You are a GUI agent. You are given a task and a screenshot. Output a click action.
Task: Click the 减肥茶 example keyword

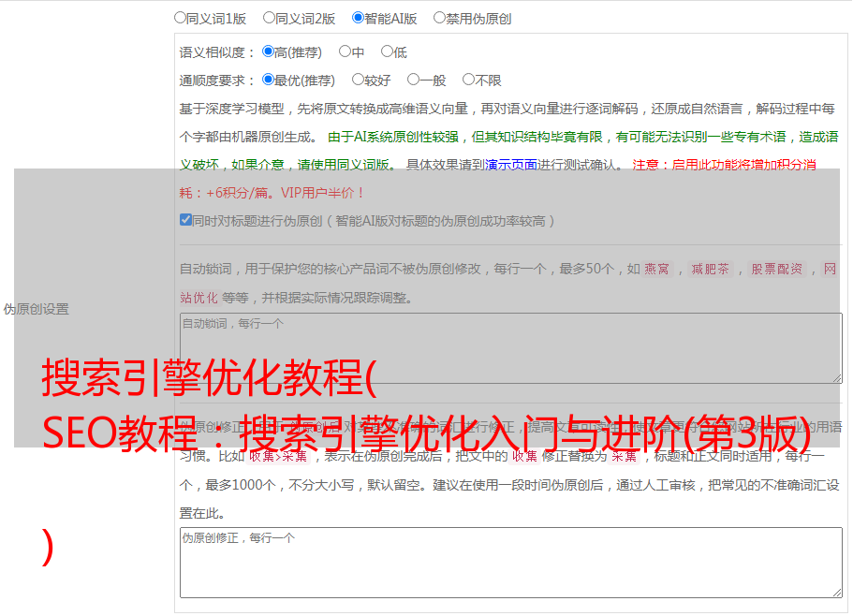click(x=710, y=269)
